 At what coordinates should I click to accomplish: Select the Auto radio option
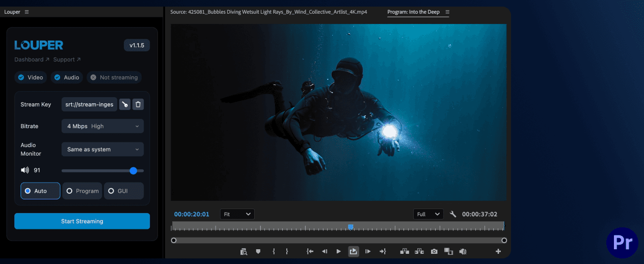40,191
